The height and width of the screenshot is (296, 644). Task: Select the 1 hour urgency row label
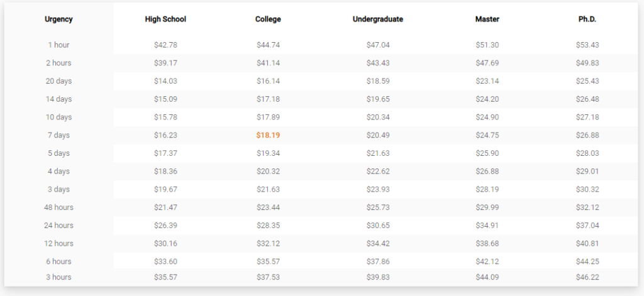(x=58, y=45)
